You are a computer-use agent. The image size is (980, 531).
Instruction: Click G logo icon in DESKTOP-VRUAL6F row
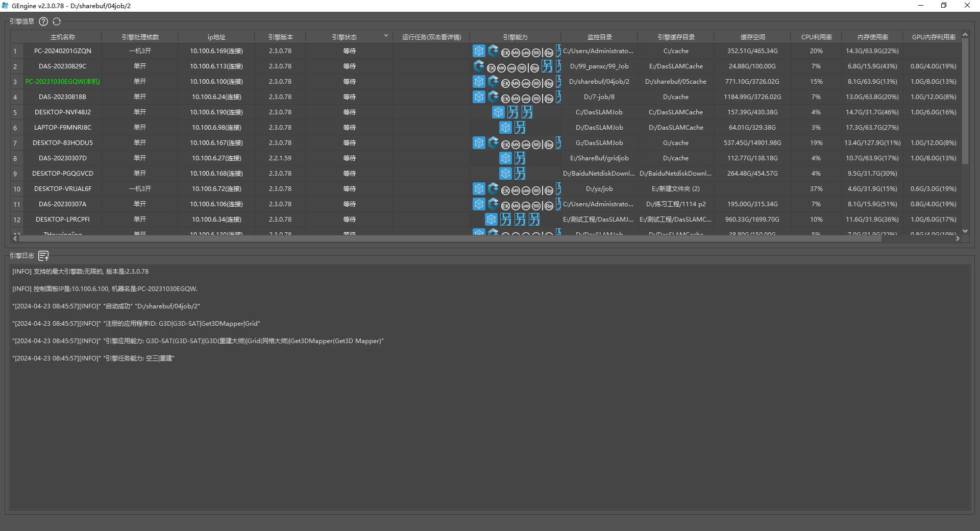coord(493,188)
